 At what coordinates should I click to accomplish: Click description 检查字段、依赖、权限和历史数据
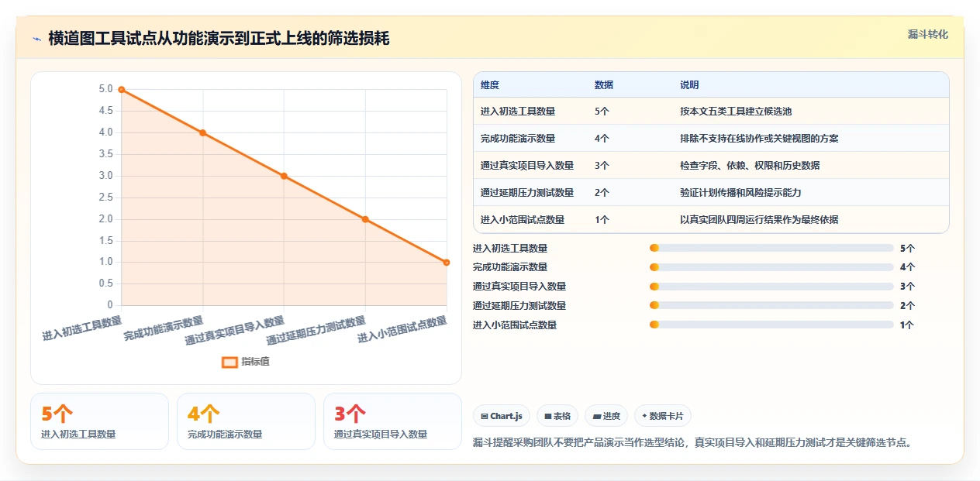pyautogui.click(x=750, y=166)
